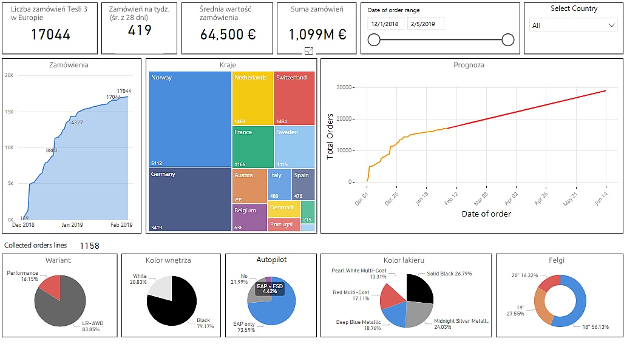Select Germany tile in the treemap
The width and height of the screenshot is (624, 364).
(190, 200)
